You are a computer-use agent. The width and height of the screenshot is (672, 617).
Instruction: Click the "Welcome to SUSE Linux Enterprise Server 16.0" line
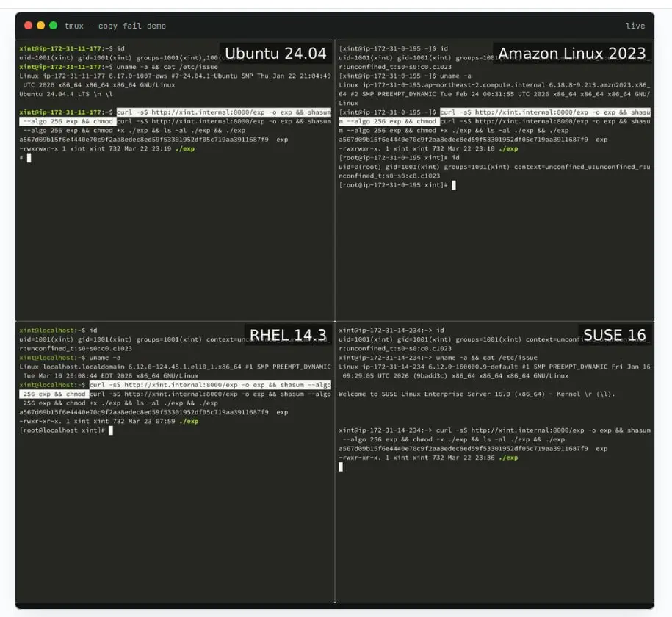click(477, 394)
